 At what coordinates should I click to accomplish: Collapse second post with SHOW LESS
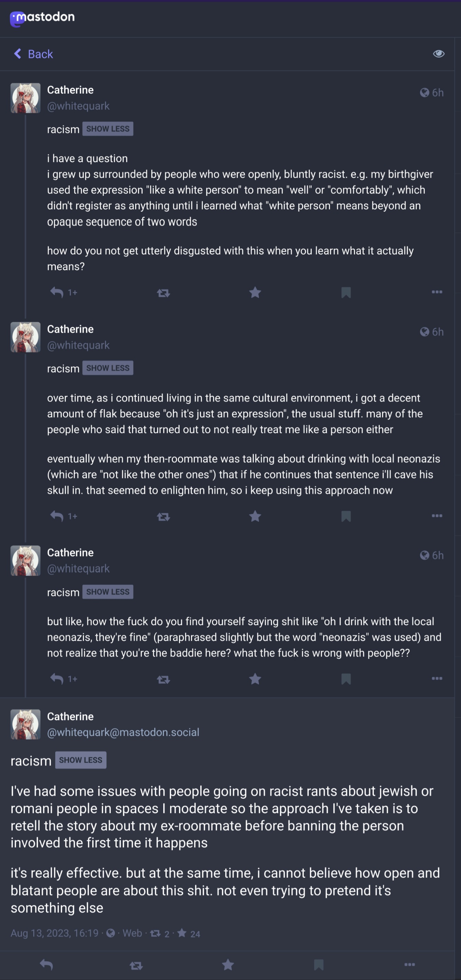[108, 368]
